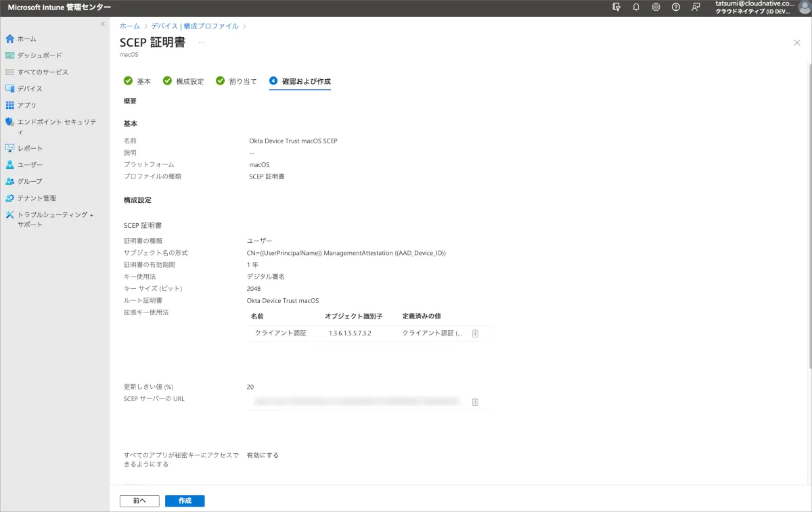
Task: Click the 前へ button
Action: (x=139, y=501)
